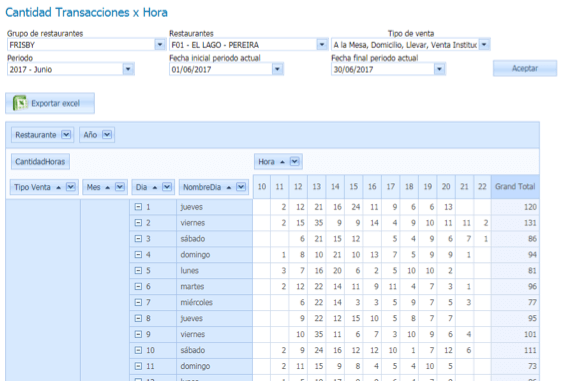Viewport: 562px width, 381px height.
Task: Open the Tipo Venta filter arrow
Action: pos(71,187)
